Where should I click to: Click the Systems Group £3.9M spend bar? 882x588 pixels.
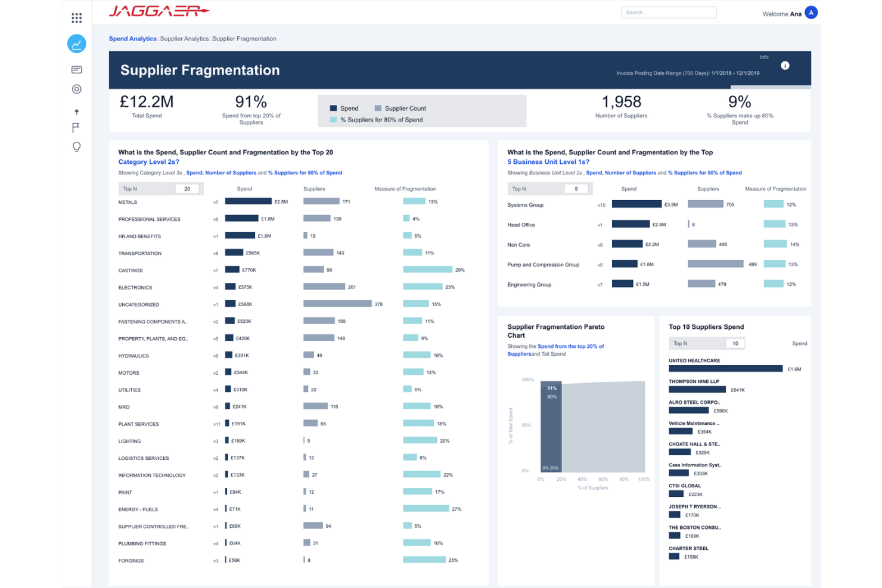pyautogui.click(x=636, y=204)
